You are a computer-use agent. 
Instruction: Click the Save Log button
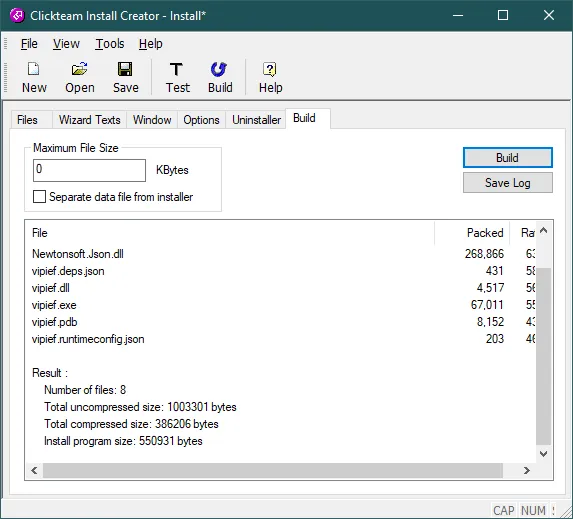point(508,183)
